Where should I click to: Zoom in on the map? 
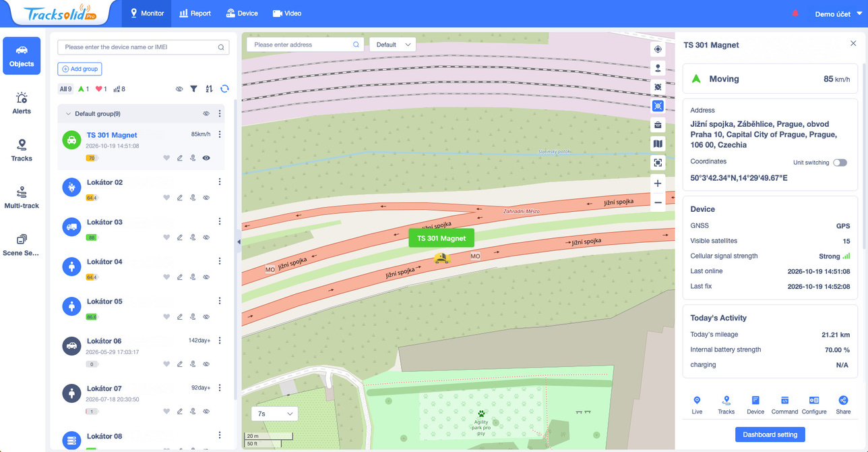tap(658, 183)
